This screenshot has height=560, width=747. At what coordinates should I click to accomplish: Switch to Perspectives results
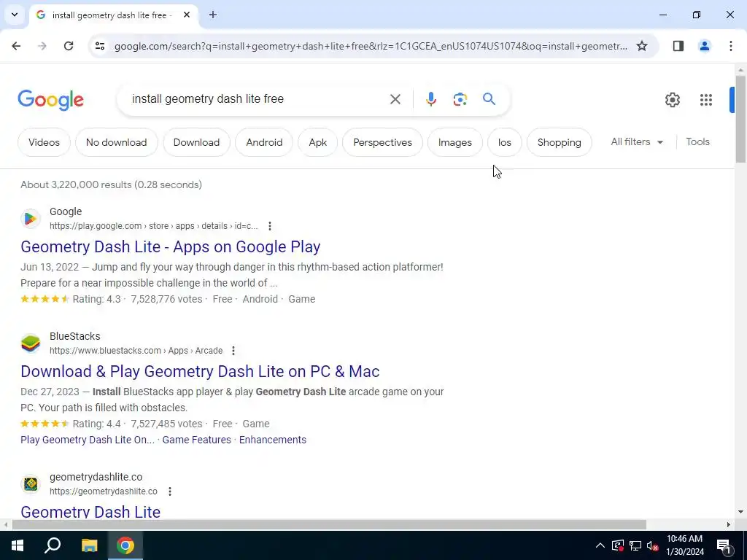(382, 142)
